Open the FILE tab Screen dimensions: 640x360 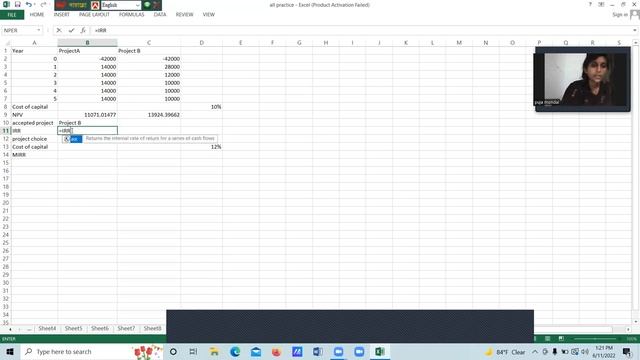pyautogui.click(x=12, y=15)
